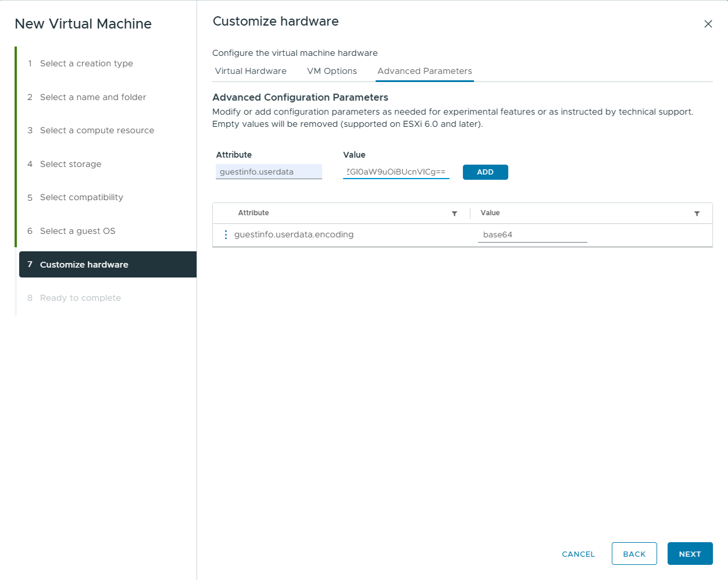728x580 pixels.
Task: Click BACK to return to guest OS selection
Action: click(634, 553)
